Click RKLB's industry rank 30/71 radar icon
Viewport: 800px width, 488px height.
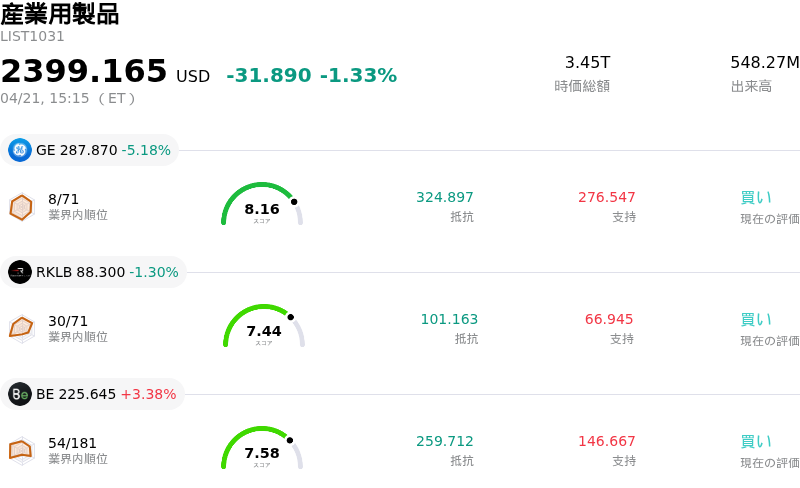pos(21,329)
